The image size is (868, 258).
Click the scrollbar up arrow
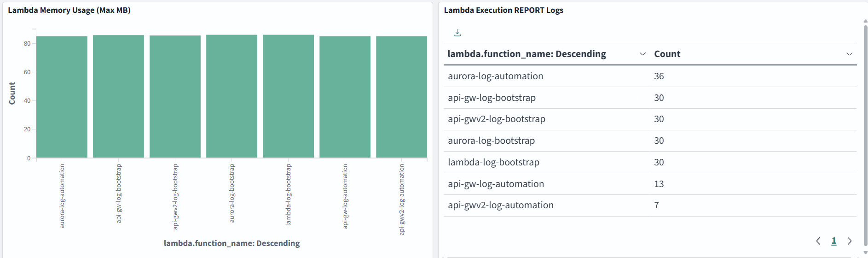865,21
